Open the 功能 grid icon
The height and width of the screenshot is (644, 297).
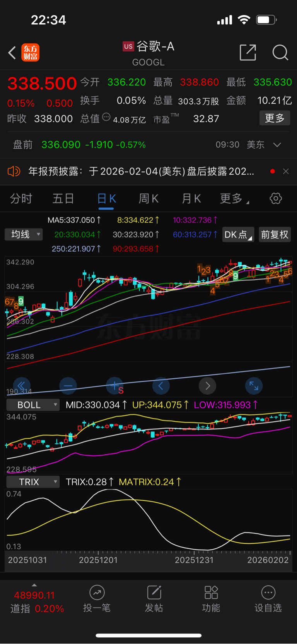click(211, 592)
